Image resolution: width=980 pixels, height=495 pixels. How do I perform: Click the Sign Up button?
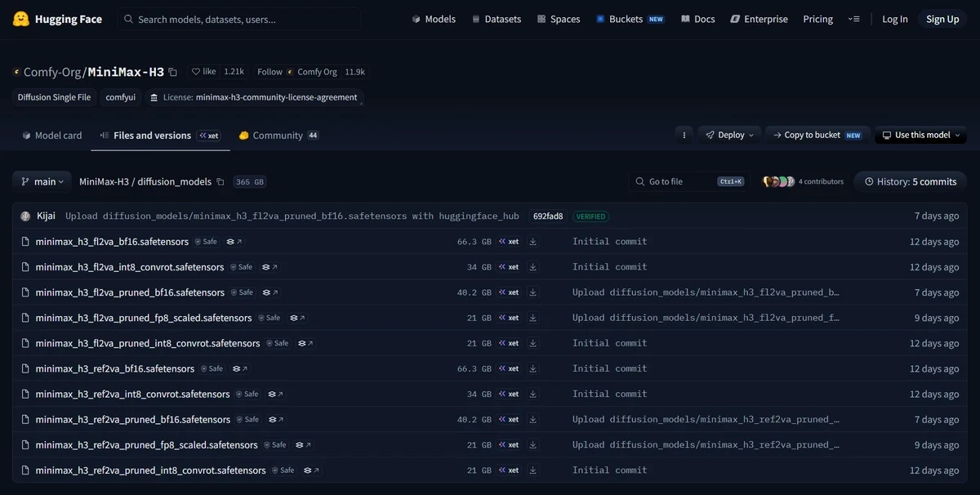tap(942, 19)
